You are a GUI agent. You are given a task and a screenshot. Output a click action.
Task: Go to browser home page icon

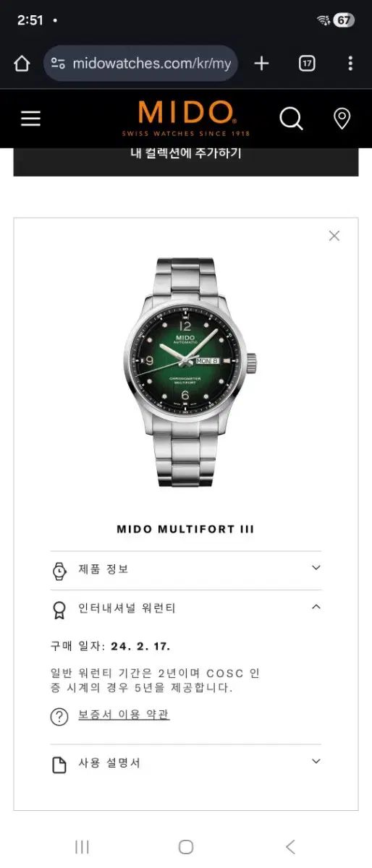pos(22,64)
